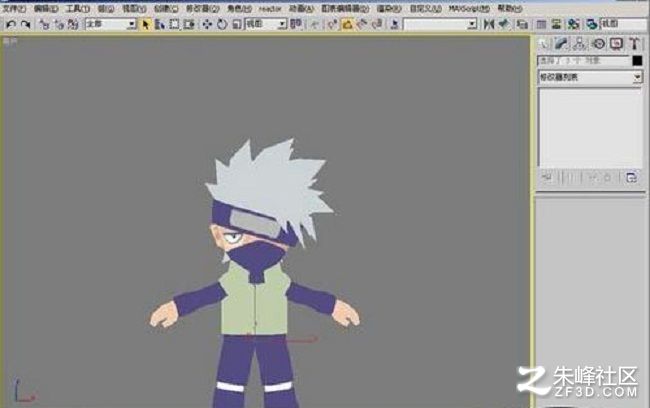Click the Use Pivot Point Center icon

click(x=296, y=24)
